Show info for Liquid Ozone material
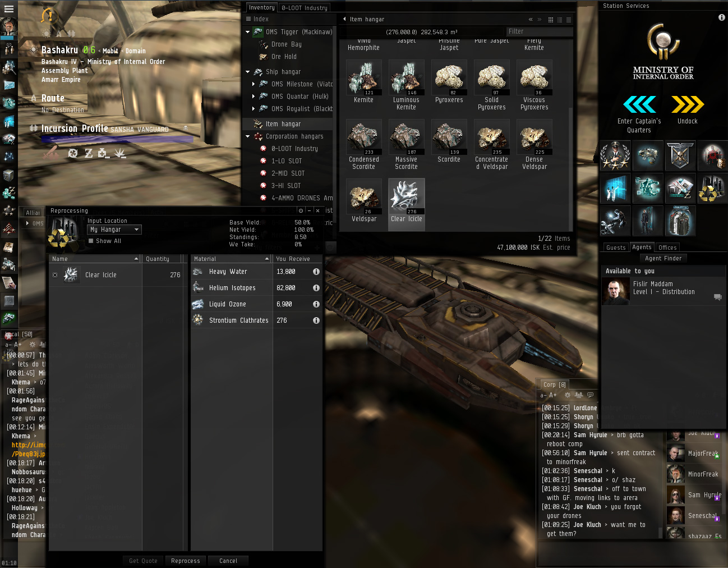 click(x=316, y=304)
